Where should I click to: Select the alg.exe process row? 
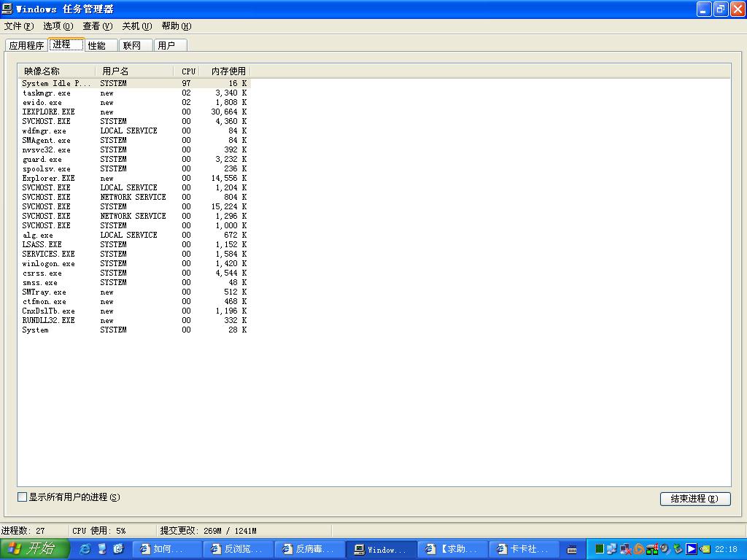coord(134,236)
